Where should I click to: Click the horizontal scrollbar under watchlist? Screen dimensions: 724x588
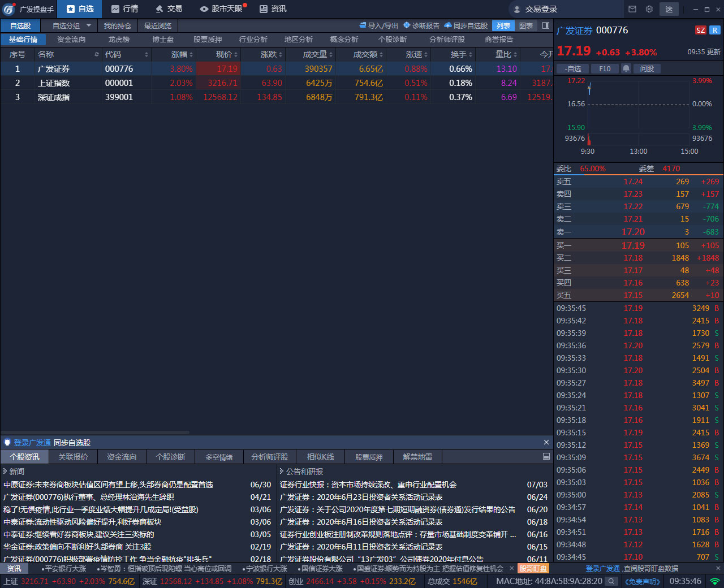(95, 433)
